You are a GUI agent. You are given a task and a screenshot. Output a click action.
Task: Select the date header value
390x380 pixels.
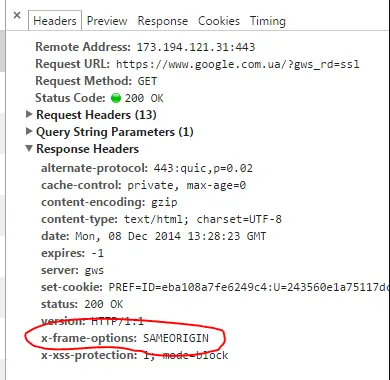coord(171,236)
